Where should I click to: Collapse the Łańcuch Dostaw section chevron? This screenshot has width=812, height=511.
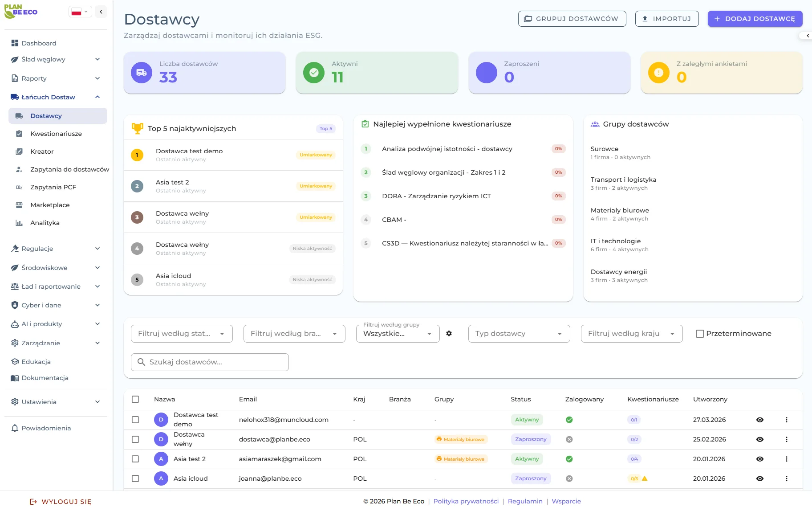(97, 97)
